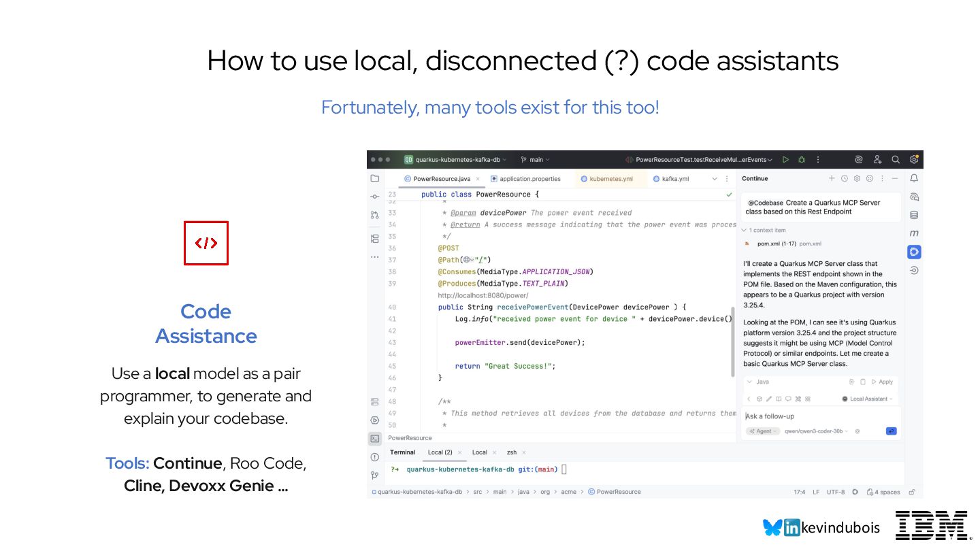
Task: Open the Project tool window folder icon
Action: (x=374, y=178)
